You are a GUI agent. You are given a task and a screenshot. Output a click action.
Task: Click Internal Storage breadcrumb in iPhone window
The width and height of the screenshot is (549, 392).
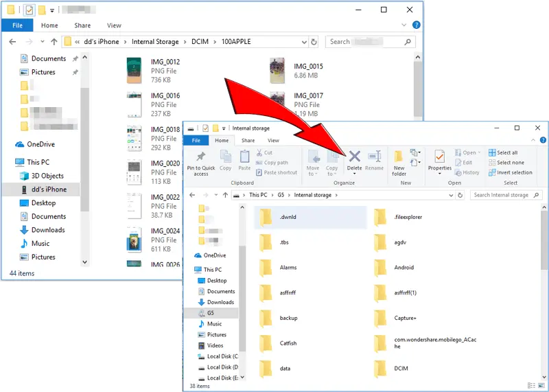[155, 42]
